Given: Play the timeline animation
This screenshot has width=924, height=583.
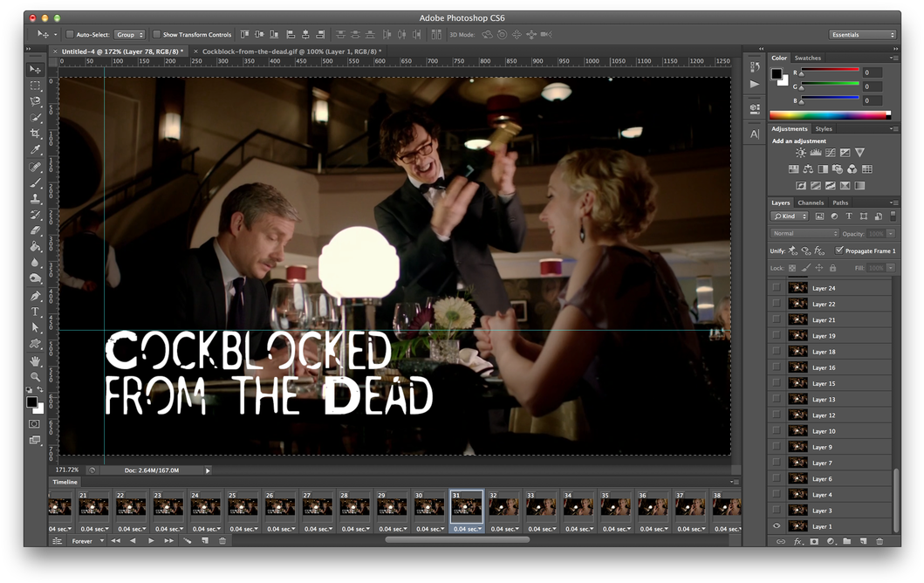Looking at the screenshot, I should tap(151, 541).
